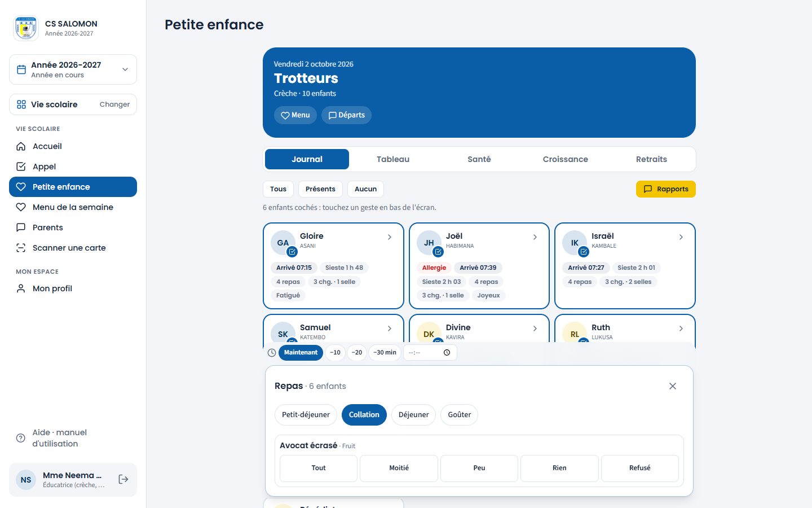Log out using the exit icon
The image size is (812, 508).
click(x=123, y=479)
